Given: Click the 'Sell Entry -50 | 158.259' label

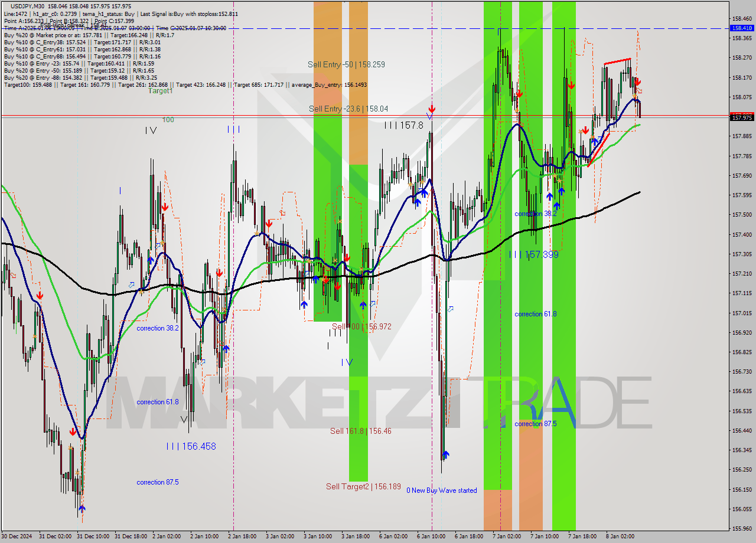Looking at the screenshot, I should (x=346, y=64).
